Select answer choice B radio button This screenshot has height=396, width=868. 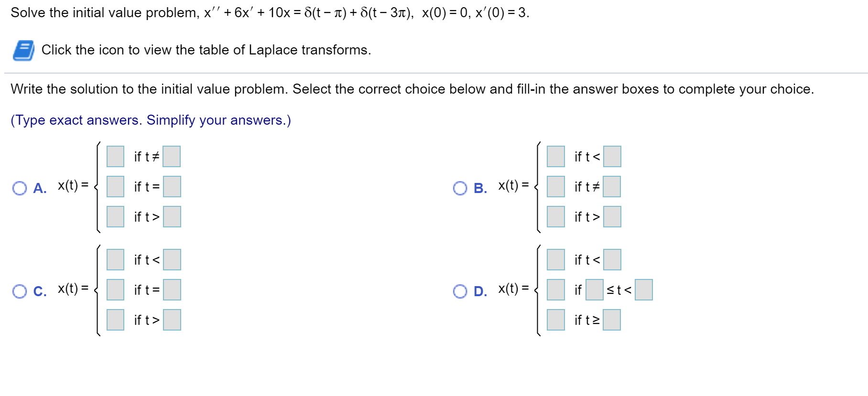pyautogui.click(x=460, y=189)
